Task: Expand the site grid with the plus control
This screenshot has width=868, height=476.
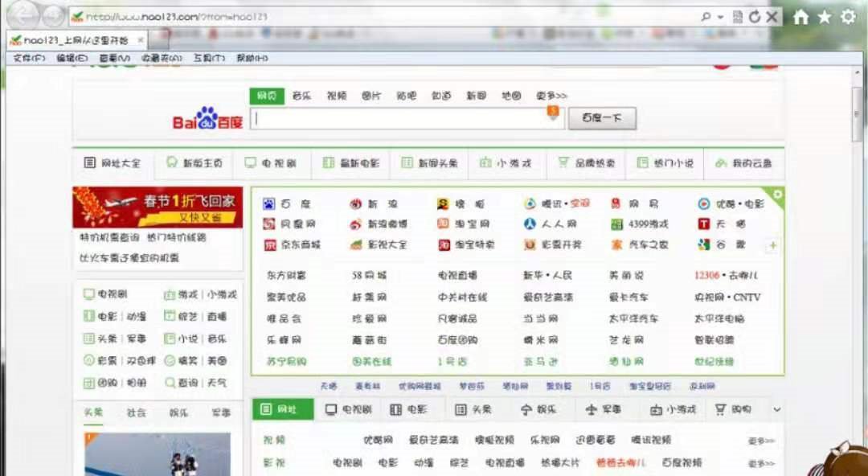Action: click(772, 246)
